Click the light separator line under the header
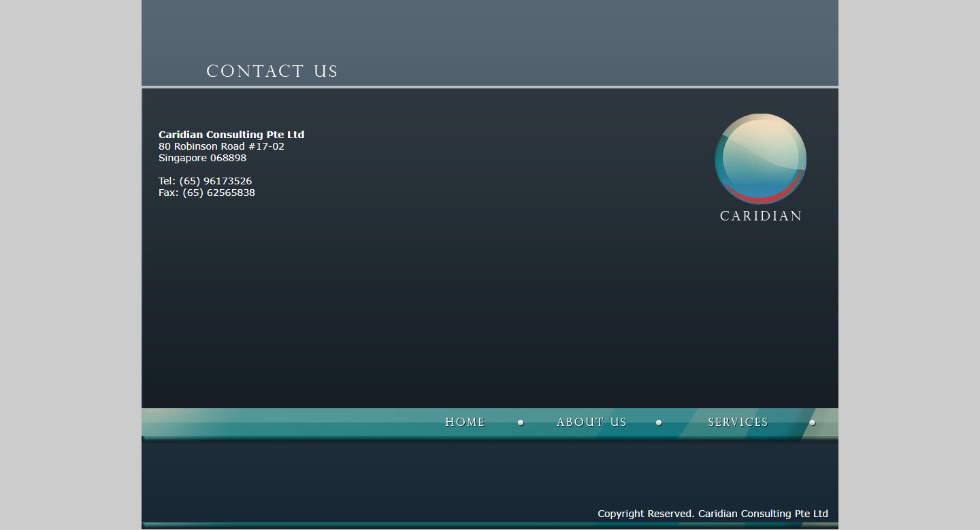 [x=490, y=87]
